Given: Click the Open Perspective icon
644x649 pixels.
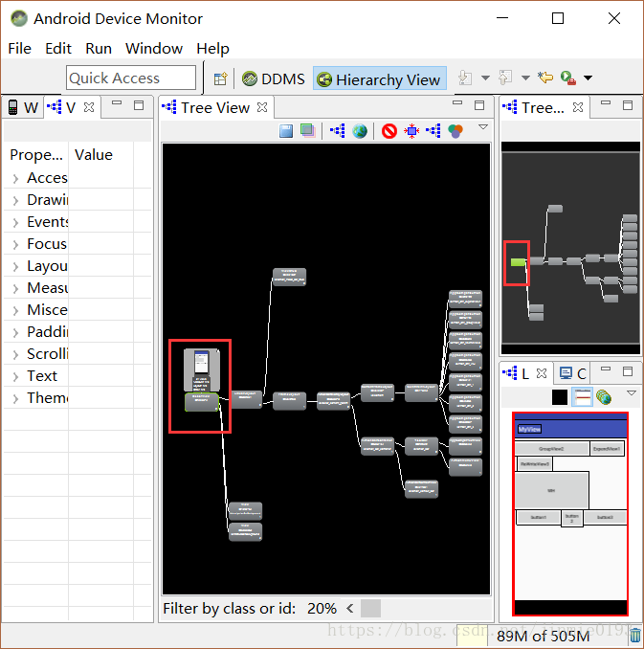Looking at the screenshot, I should point(220,78).
